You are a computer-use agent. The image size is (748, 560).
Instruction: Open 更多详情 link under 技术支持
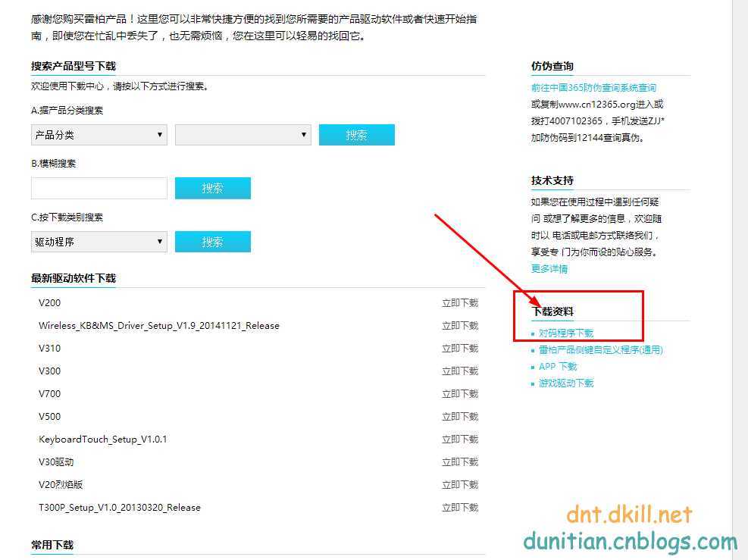[x=549, y=269]
